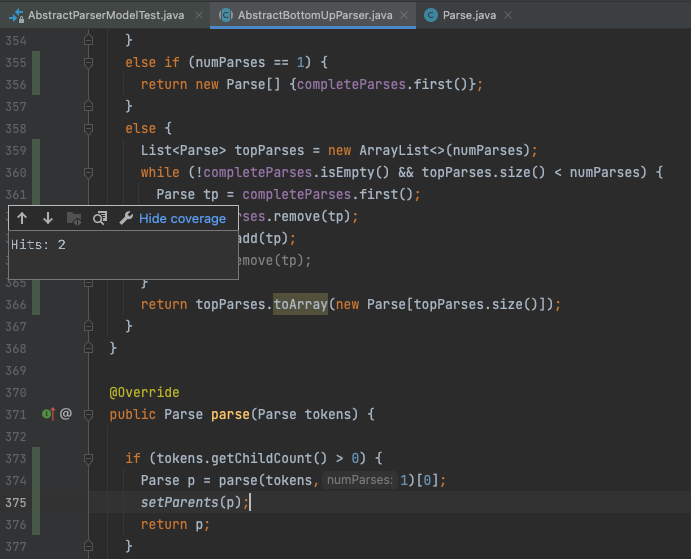Viewport: 691px width, 559px height.
Task: Click fold end marker on line 367
Action: (x=89, y=326)
